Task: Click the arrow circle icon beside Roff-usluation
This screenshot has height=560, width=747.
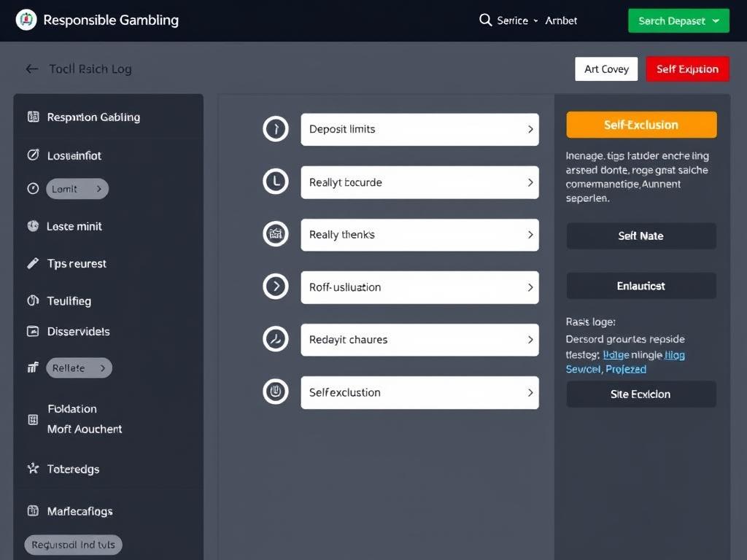Action: pyautogui.click(x=275, y=287)
